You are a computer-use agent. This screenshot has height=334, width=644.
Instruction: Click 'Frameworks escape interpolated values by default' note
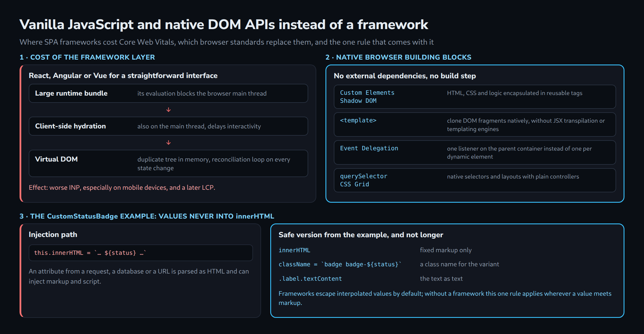tap(445, 298)
